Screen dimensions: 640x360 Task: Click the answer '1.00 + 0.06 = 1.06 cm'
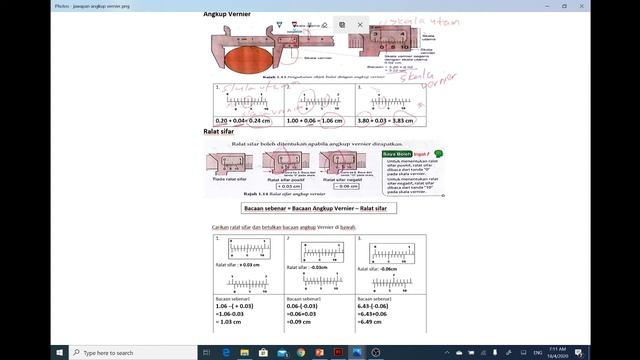(x=315, y=121)
